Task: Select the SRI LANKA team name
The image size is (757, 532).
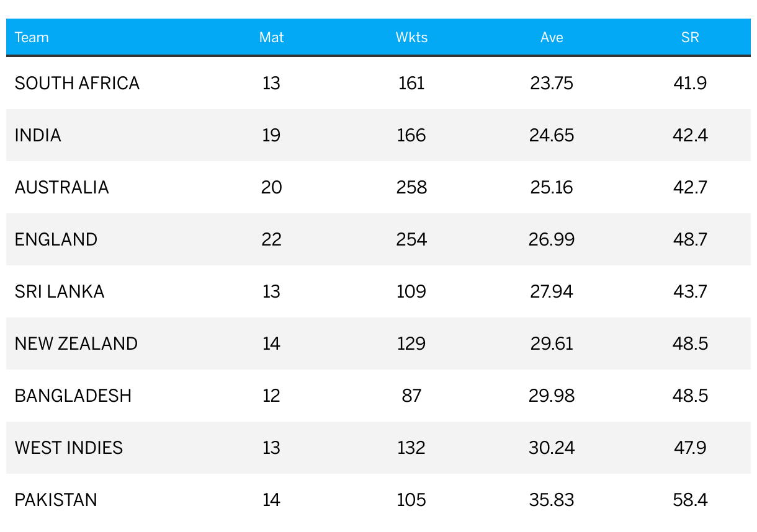Action: tap(60, 291)
